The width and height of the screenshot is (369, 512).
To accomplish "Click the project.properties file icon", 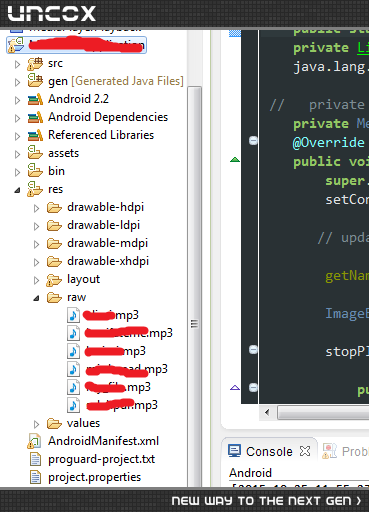I will pyautogui.click(x=35, y=477).
